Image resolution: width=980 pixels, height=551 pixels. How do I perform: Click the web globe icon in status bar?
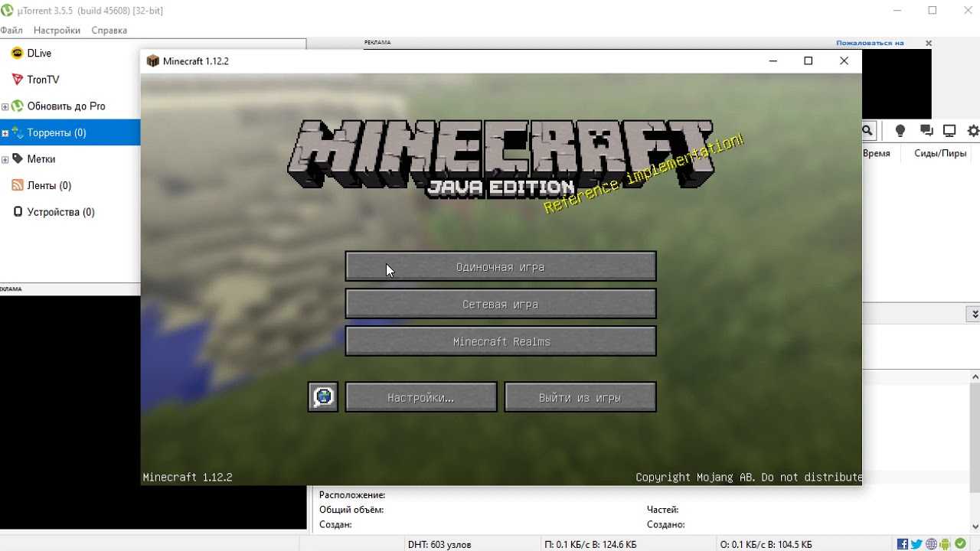pyautogui.click(x=931, y=544)
